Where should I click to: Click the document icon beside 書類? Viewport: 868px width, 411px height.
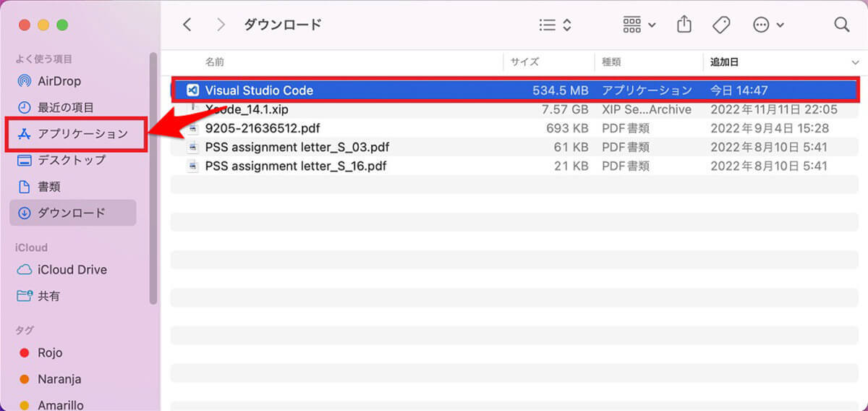coord(24,187)
